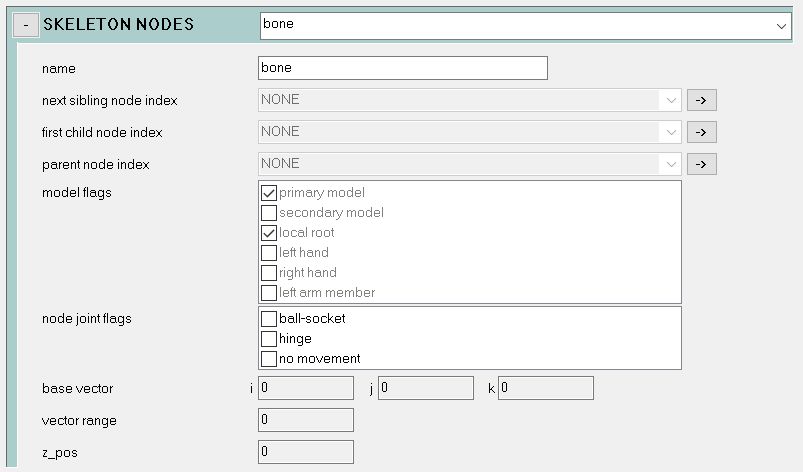Tick the ball-socket joint flag
The width and height of the screenshot is (803, 472).
pos(269,319)
